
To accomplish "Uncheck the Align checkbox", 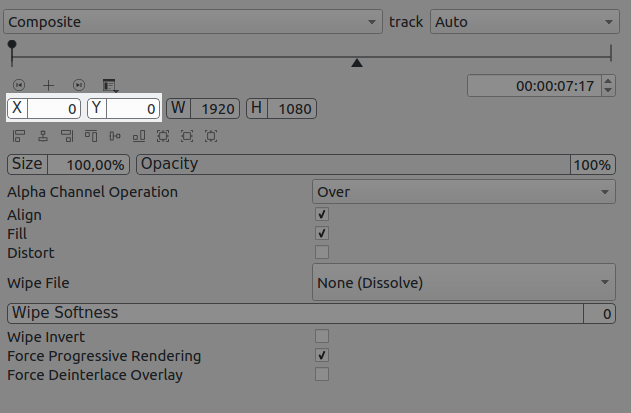I will (x=322, y=215).
